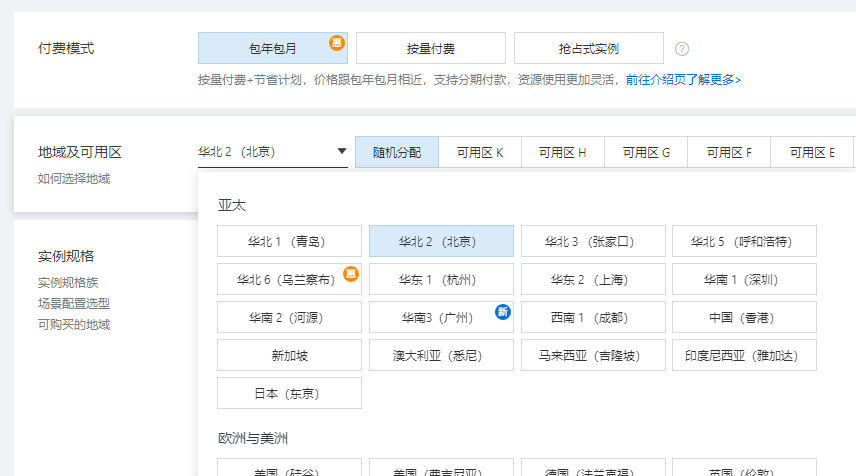
Task: Click the blue 新 badge on 华南3 (广州)
Action: (x=503, y=312)
